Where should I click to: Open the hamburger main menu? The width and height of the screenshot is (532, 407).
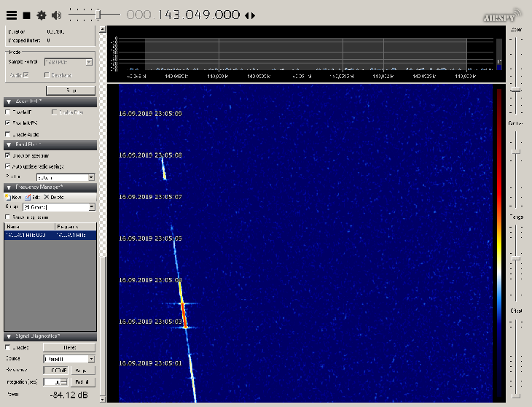click(x=11, y=15)
